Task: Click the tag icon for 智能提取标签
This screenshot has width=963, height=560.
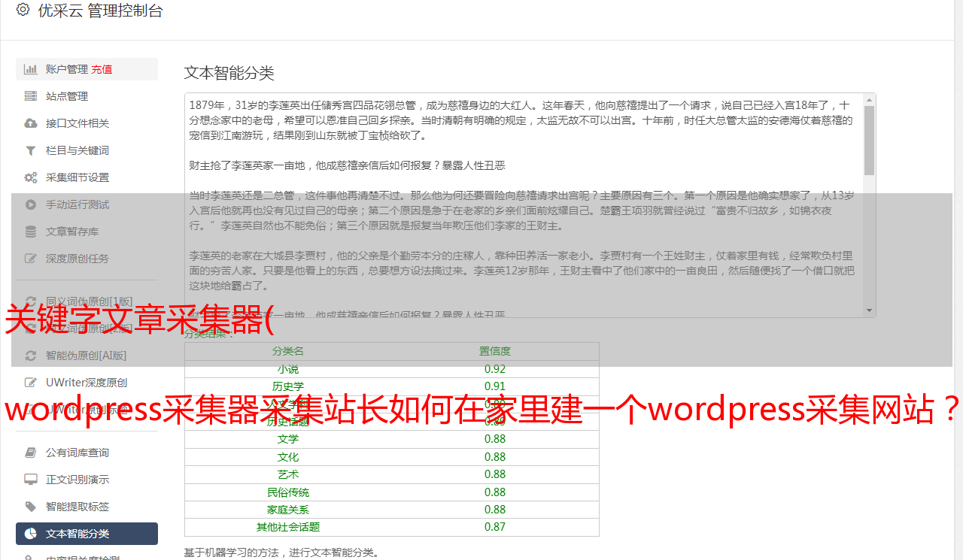Action: pyautogui.click(x=31, y=507)
